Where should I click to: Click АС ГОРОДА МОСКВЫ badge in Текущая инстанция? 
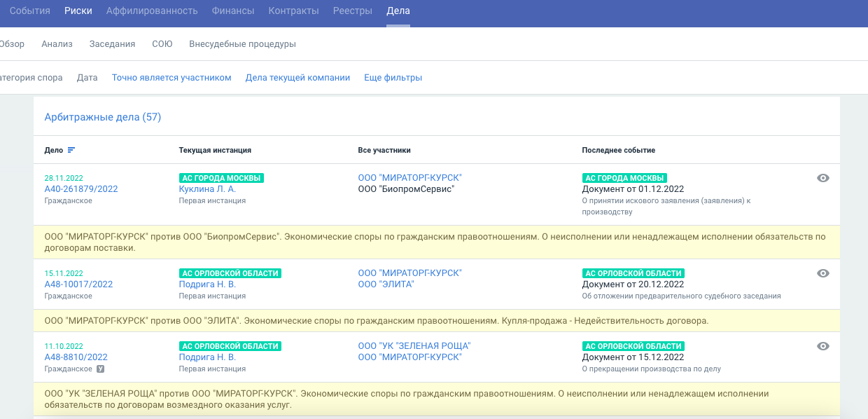[221, 178]
